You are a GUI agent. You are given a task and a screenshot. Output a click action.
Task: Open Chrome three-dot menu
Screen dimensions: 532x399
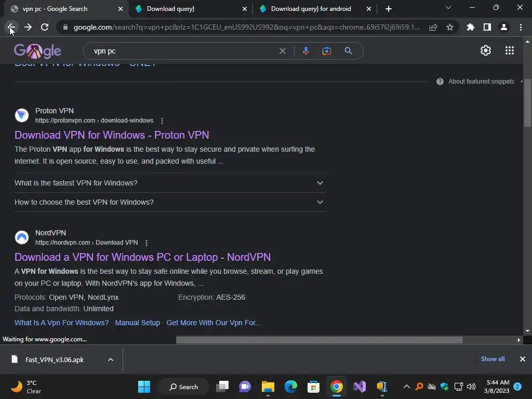coord(521,27)
